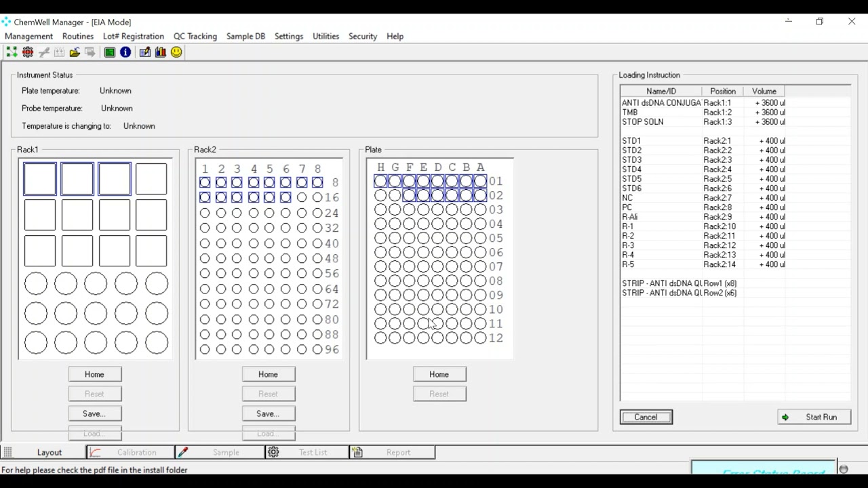
Task: Click Plate well in column H of row 12
Action: (380, 338)
